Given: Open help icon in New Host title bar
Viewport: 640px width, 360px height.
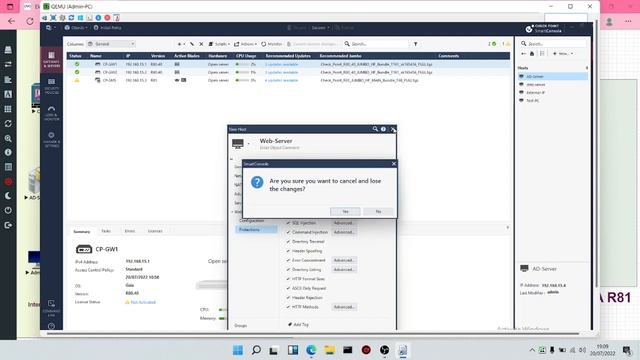Looking at the screenshot, I should point(383,129).
